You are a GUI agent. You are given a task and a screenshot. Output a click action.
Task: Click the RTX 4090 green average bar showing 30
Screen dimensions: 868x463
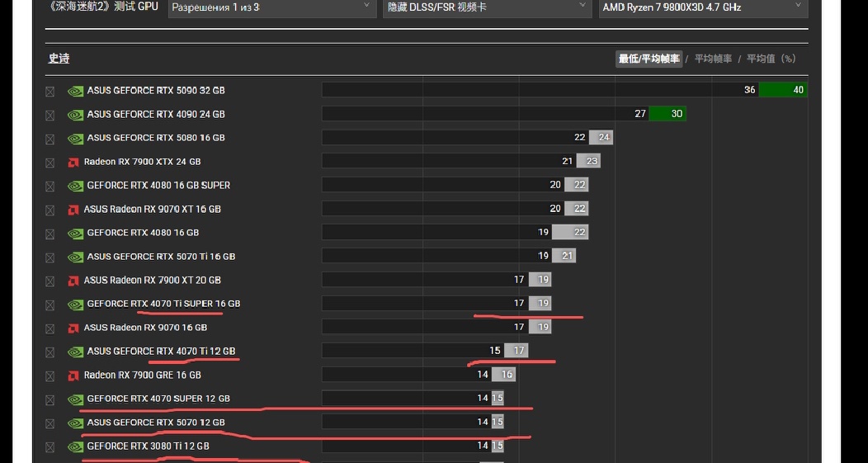[667, 114]
